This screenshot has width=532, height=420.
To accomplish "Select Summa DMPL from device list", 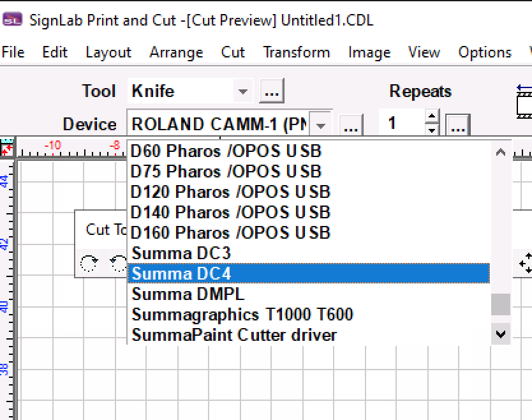I will pyautogui.click(x=309, y=294).
